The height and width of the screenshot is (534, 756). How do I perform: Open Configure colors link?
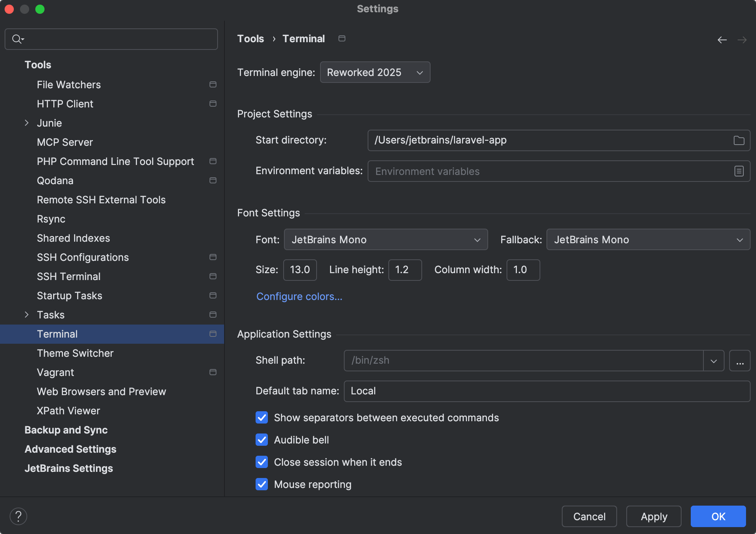(299, 296)
